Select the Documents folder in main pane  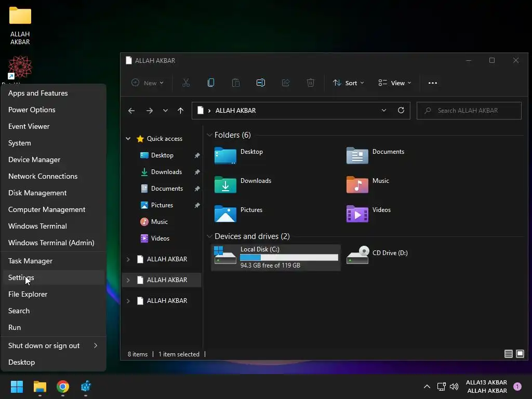point(375,156)
